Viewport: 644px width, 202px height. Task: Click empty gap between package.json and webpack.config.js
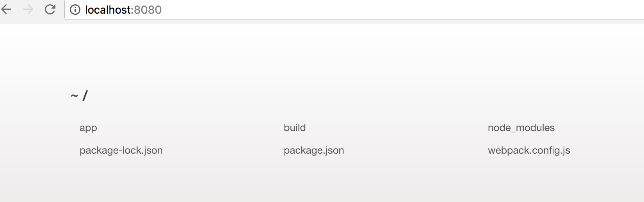[414, 151]
